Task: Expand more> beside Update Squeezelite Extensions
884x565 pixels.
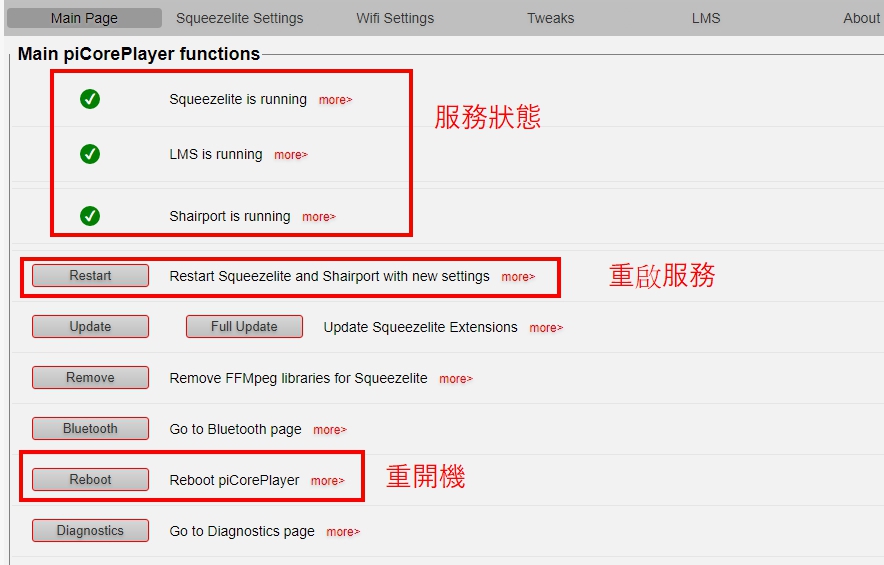Action: pyautogui.click(x=546, y=328)
